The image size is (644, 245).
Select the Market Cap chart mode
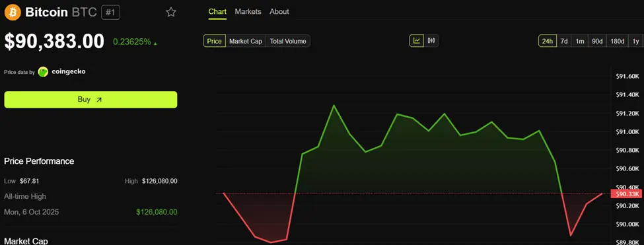click(x=246, y=41)
